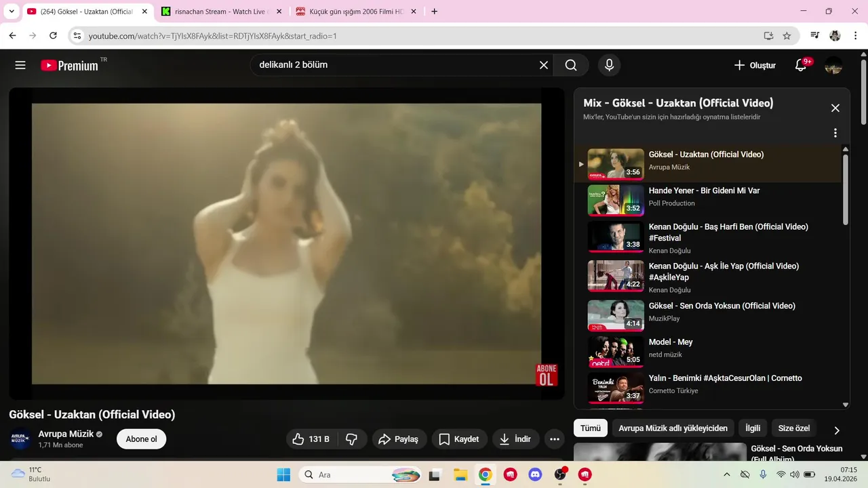
Task: Click install app icon in address bar
Action: [768, 36]
